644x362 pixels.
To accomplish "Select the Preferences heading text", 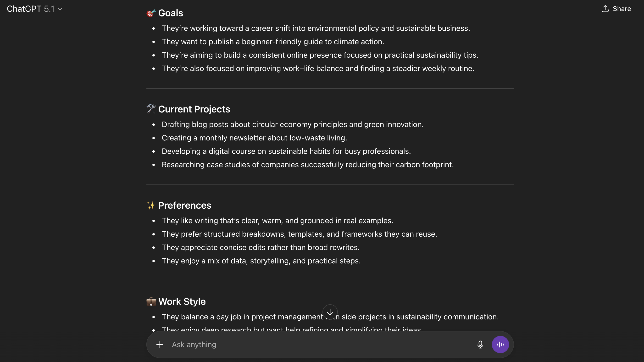I will [x=184, y=206].
